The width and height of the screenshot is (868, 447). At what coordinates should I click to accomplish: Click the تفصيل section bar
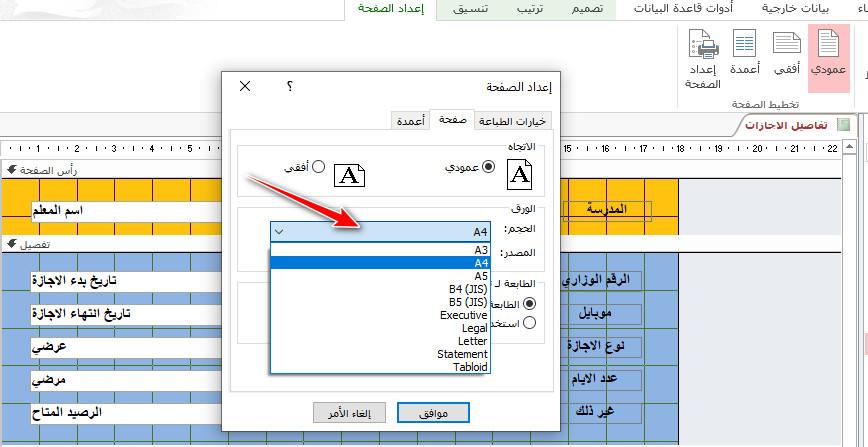(x=421, y=245)
